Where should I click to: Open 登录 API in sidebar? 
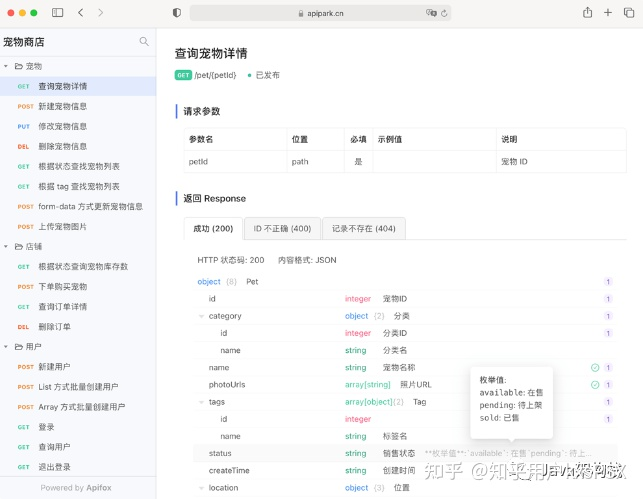[x=78, y=427]
